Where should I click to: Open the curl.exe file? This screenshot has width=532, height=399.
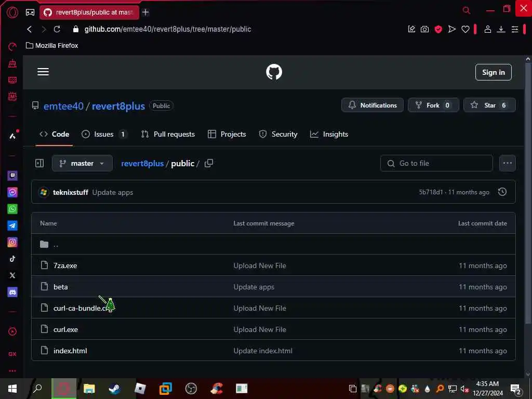[65, 329]
